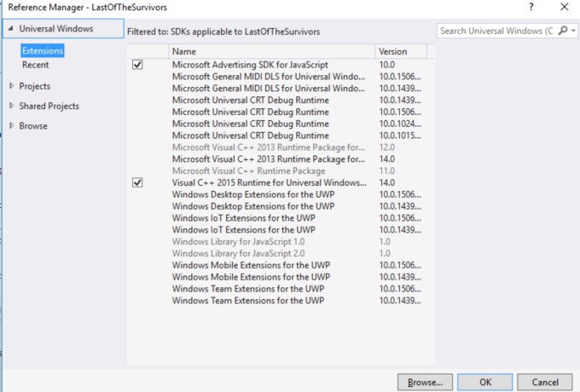Confirm with the OK button
This screenshot has width=580, height=392.
tap(485, 382)
